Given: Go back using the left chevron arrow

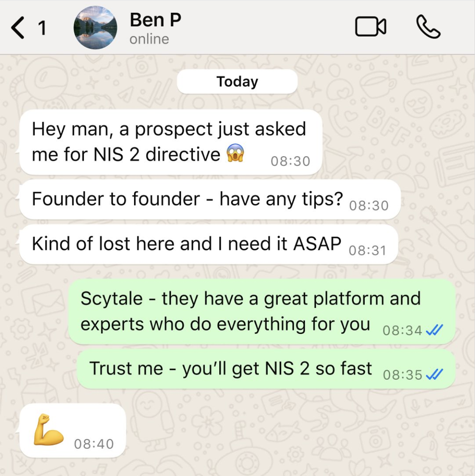Looking at the screenshot, I should point(18,28).
